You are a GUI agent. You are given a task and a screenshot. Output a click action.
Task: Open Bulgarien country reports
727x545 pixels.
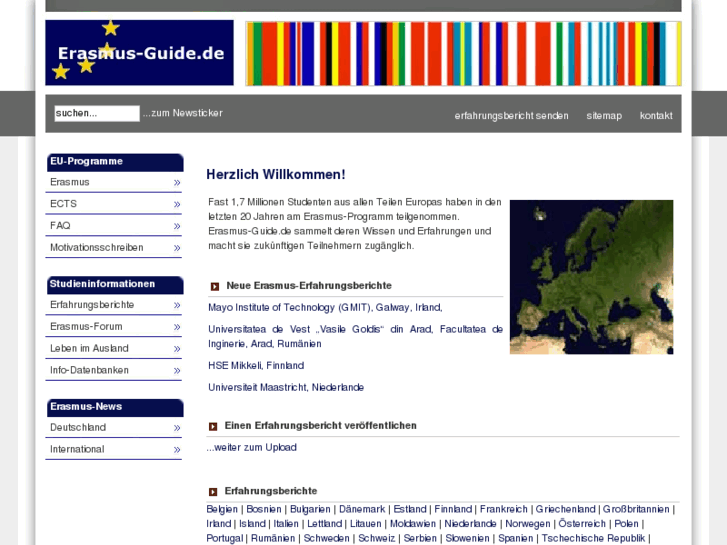point(310,509)
